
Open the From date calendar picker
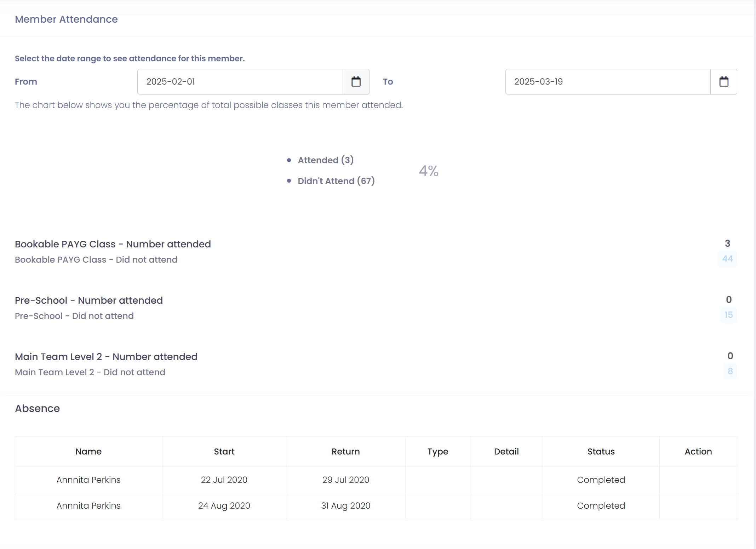(356, 82)
